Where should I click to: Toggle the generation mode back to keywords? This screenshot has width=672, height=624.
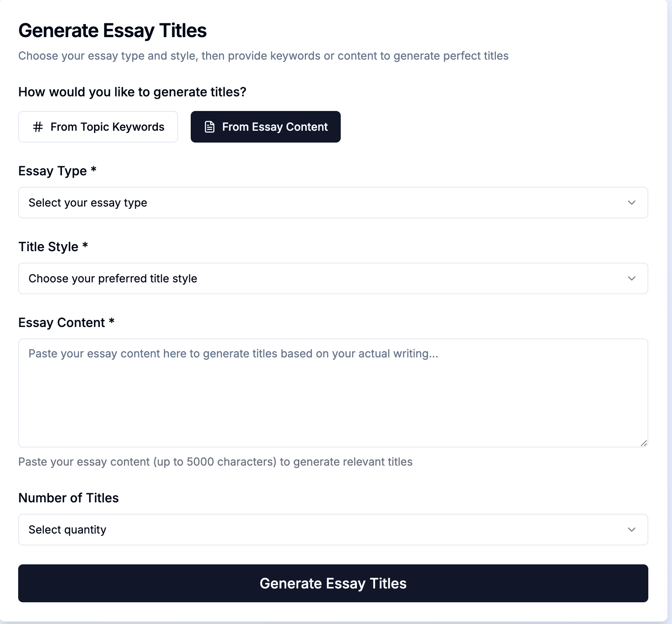coord(98,127)
